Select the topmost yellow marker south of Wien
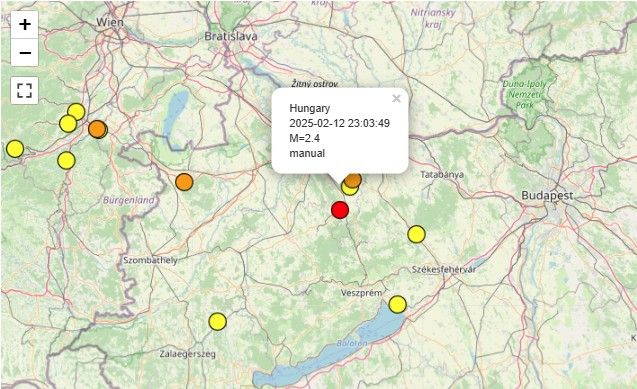The image size is (637, 389). coord(76,112)
